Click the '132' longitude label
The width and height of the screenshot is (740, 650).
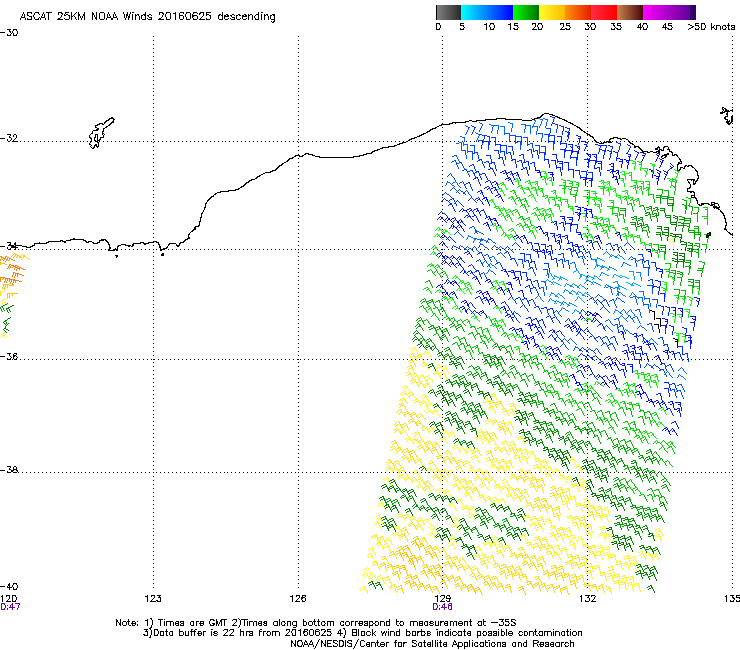587,599
